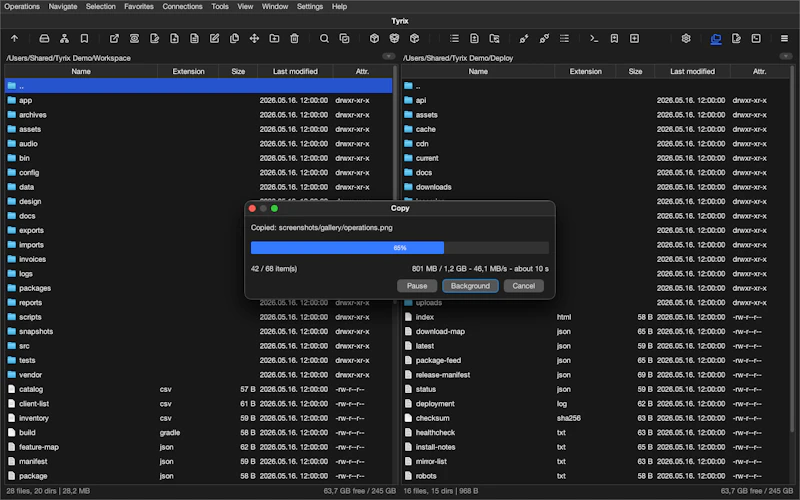Click the bookmark-with-plus add favorite icon

(614, 38)
